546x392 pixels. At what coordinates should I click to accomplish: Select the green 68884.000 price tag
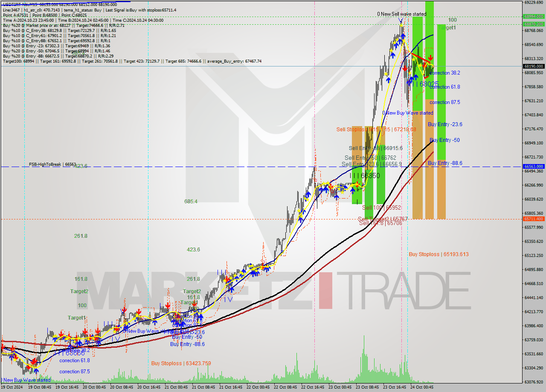coord(533,17)
